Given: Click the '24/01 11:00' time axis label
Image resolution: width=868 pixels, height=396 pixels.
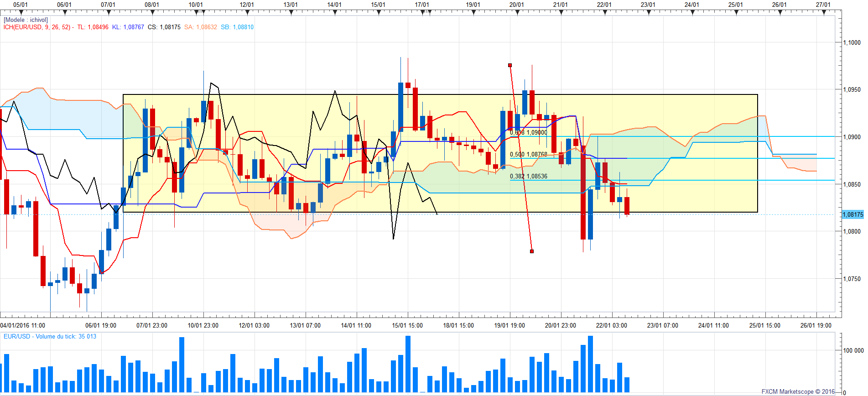Looking at the screenshot, I should click(714, 326).
